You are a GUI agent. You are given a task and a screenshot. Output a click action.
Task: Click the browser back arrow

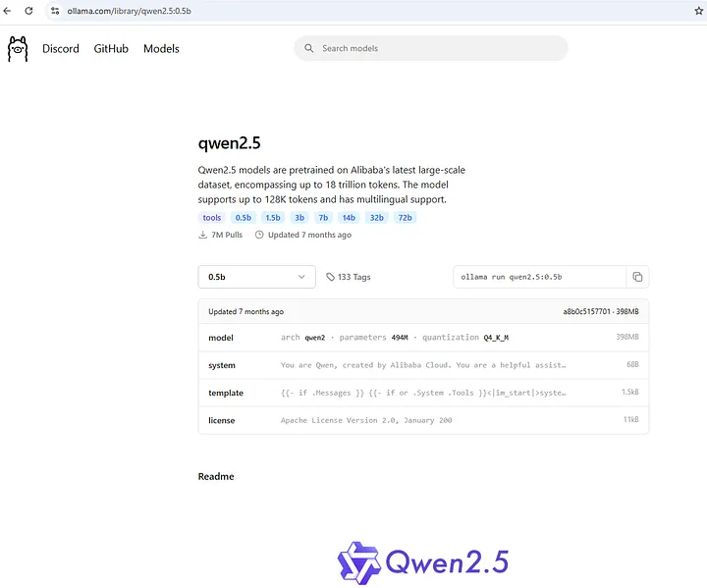point(9,10)
